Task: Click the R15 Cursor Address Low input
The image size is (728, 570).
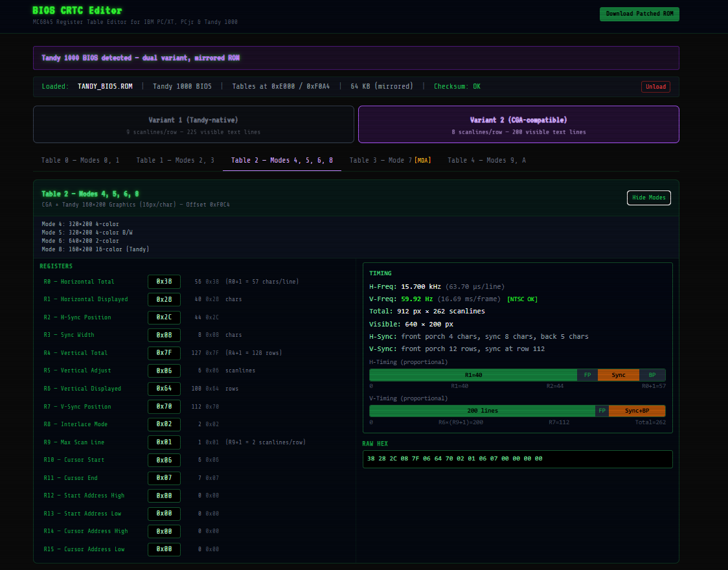Action: [x=164, y=549]
